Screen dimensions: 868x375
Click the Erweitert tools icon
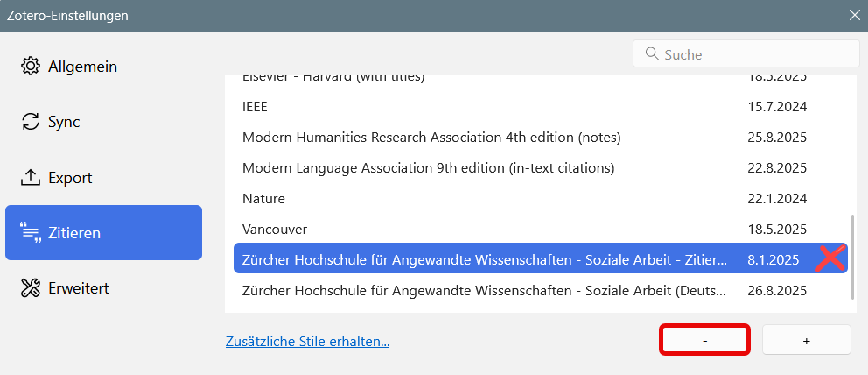coord(31,288)
